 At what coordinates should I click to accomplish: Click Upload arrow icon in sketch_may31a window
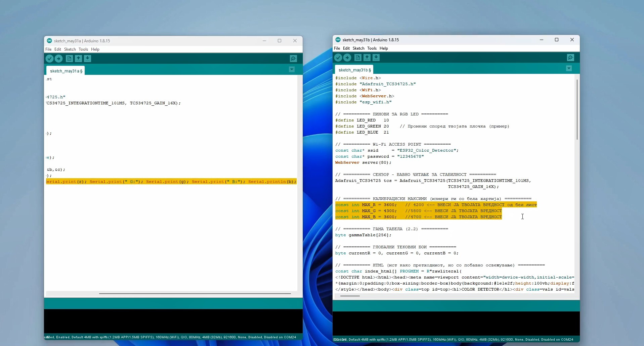coord(58,59)
